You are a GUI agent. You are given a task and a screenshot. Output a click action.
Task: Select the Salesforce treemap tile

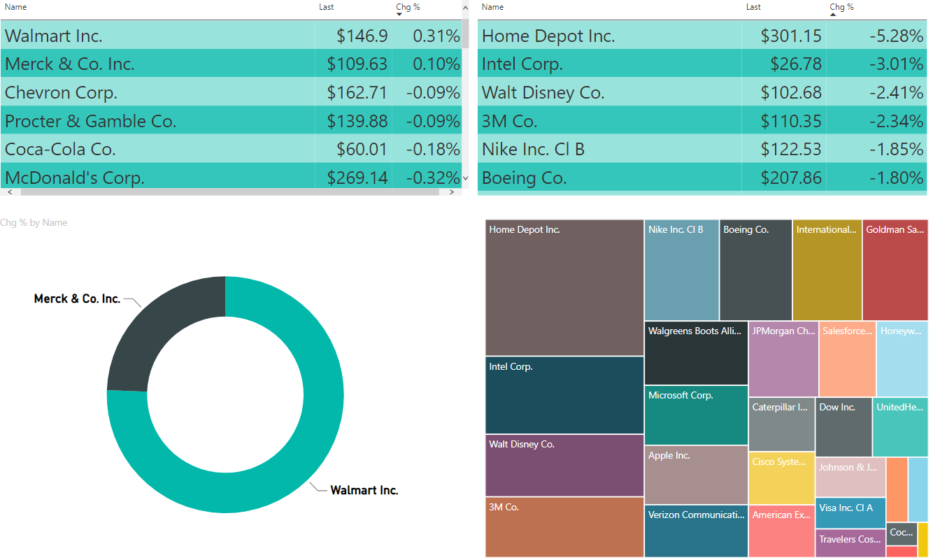(848, 359)
